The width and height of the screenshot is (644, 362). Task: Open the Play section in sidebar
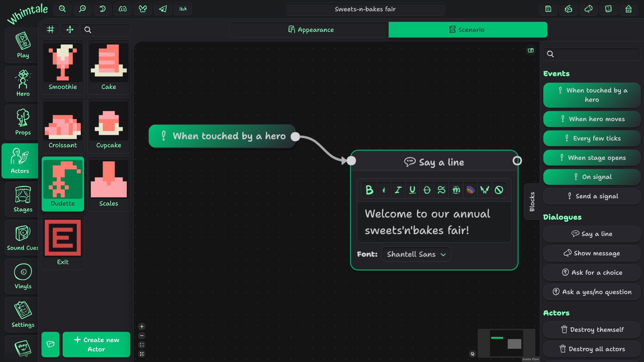pos(23,46)
